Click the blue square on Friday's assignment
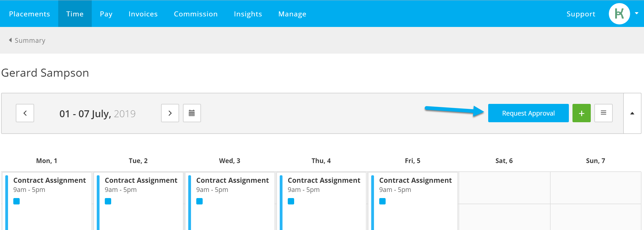Viewport: 644px width, 230px height. click(383, 201)
